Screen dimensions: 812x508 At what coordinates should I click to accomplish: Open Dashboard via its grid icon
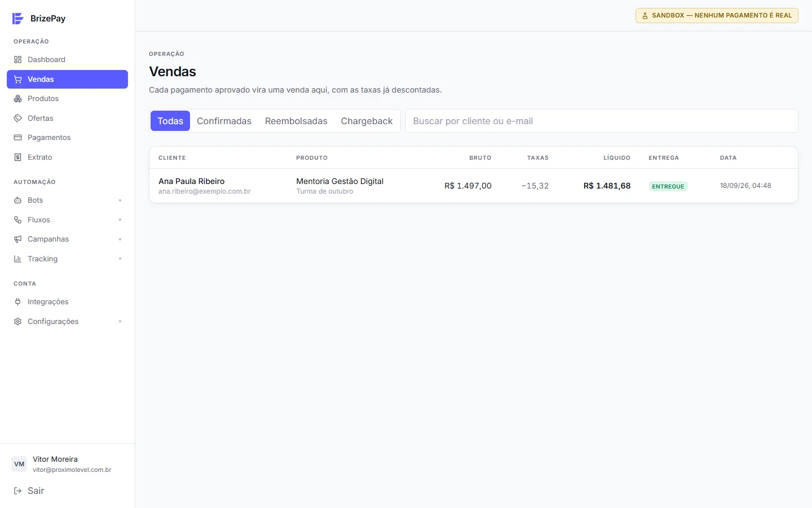click(x=17, y=60)
